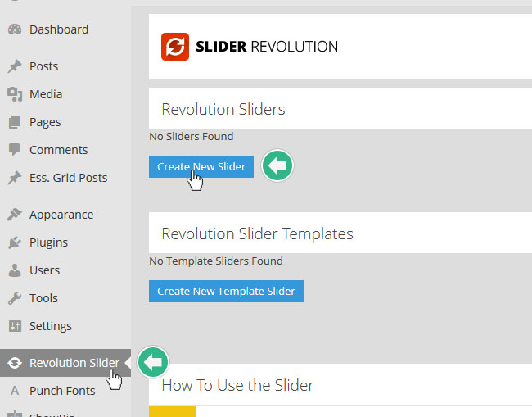Screen dimensions: 532x417
Task: Click the Settings sliders icon
Action: pos(14,326)
